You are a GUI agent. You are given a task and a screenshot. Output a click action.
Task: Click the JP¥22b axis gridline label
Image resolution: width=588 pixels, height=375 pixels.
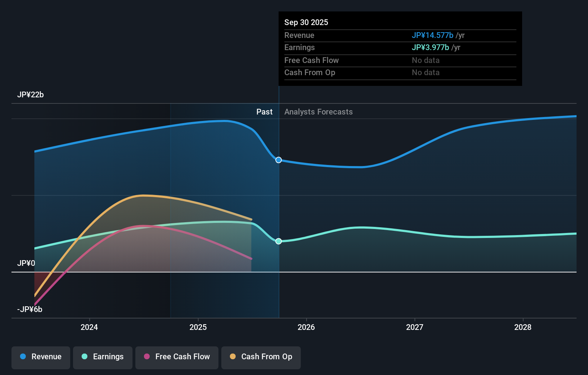[x=31, y=95]
